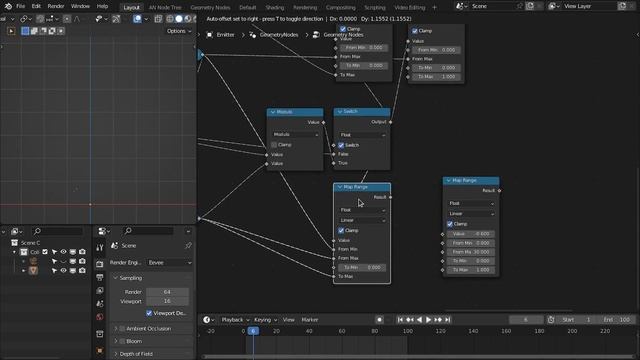
Task: Play animation forward in timeline
Action: (x=429, y=320)
